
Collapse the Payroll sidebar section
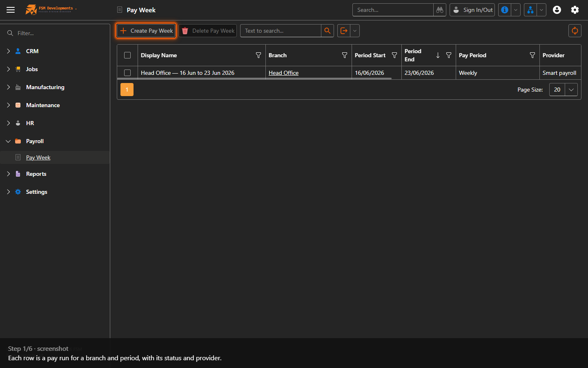[x=8, y=141]
